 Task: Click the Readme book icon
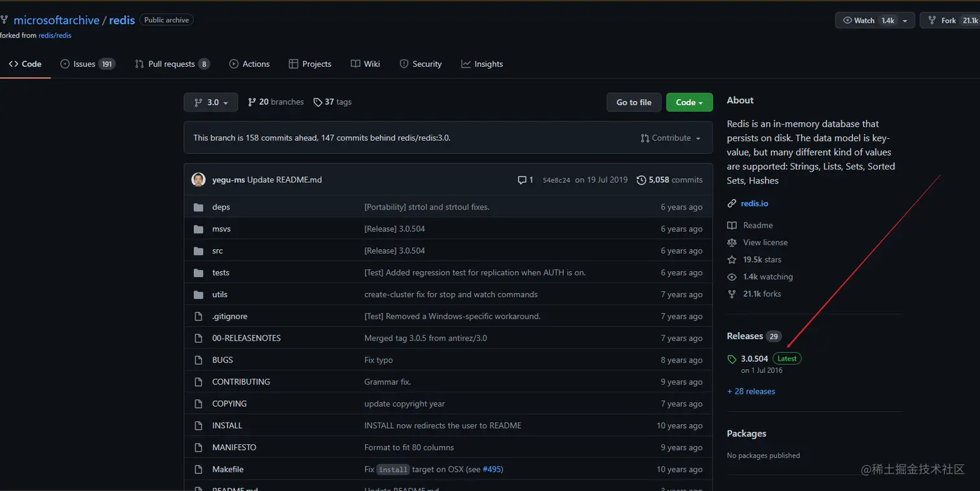(732, 226)
